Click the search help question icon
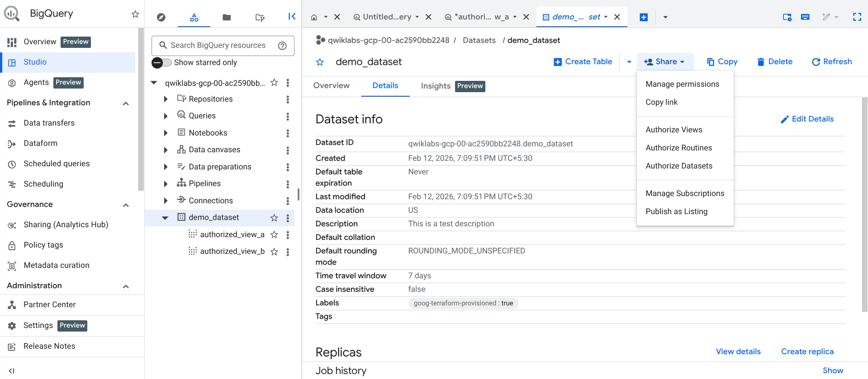The image size is (868, 379). 282,46
